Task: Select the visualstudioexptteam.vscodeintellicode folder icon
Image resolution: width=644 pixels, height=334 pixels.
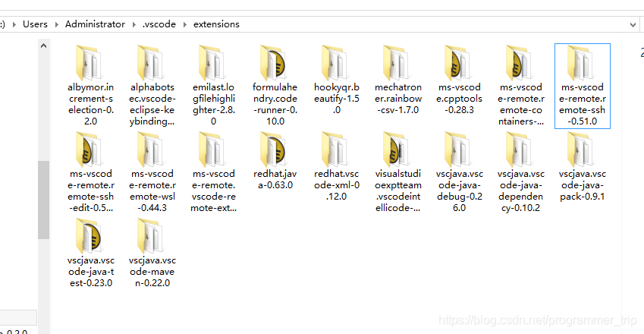Action: click(397, 150)
